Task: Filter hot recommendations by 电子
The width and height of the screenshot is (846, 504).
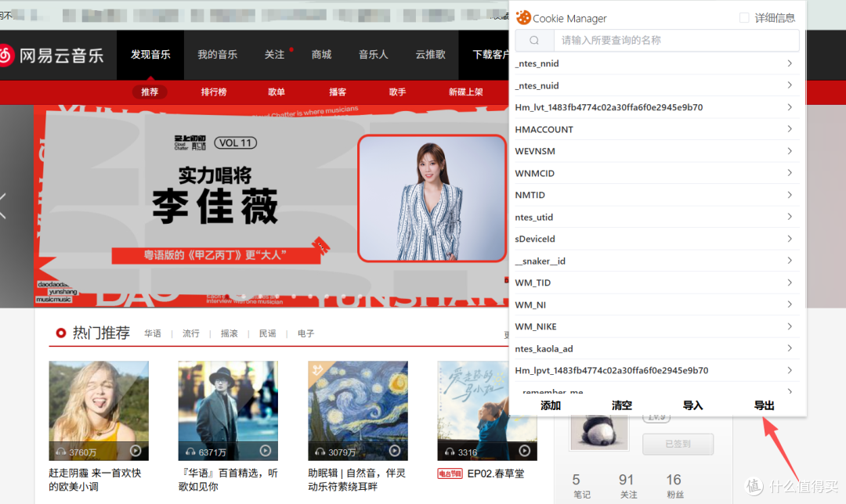Action: (306, 333)
